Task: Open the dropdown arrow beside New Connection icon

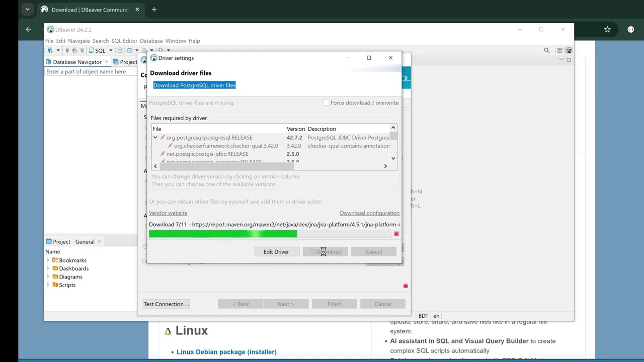Action: (58, 50)
